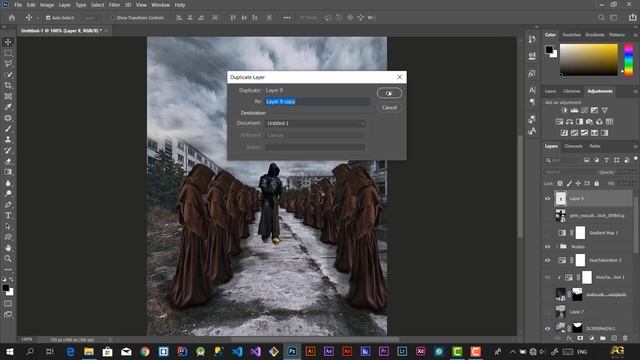Click the hue spectrum slider in Color panel
The width and height of the screenshot is (640, 360).
(x=629, y=60)
